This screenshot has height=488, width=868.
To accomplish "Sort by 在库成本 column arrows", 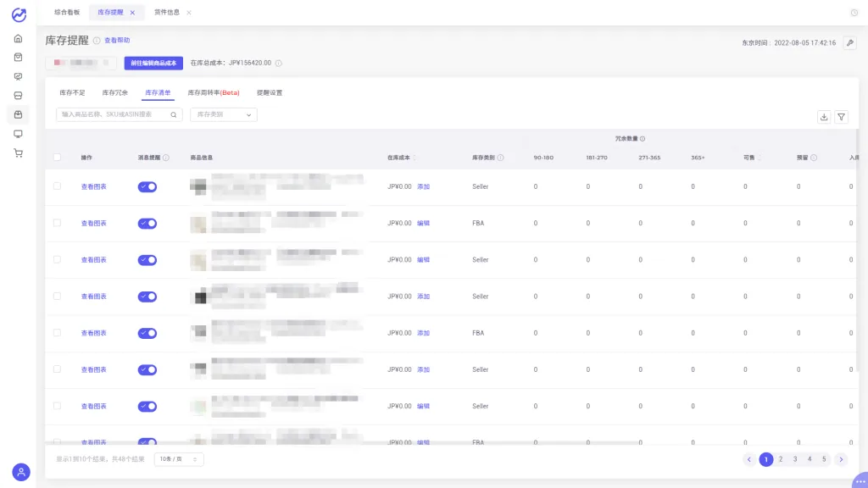I will click(414, 158).
